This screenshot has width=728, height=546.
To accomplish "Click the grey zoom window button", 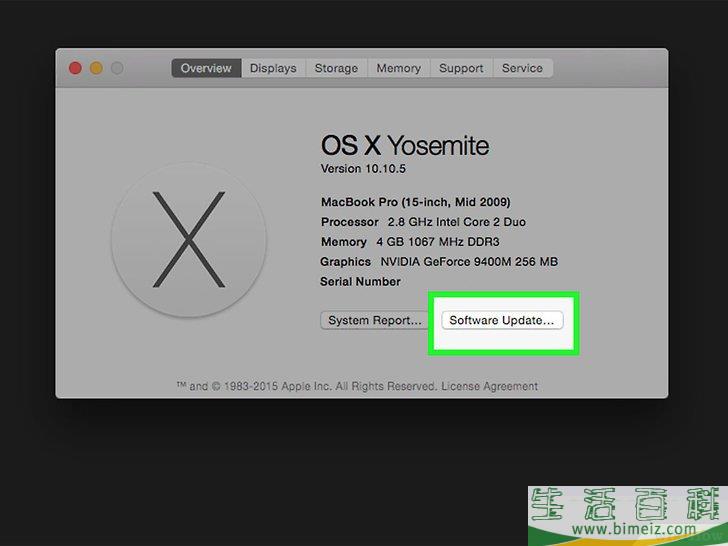I will pyautogui.click(x=117, y=68).
